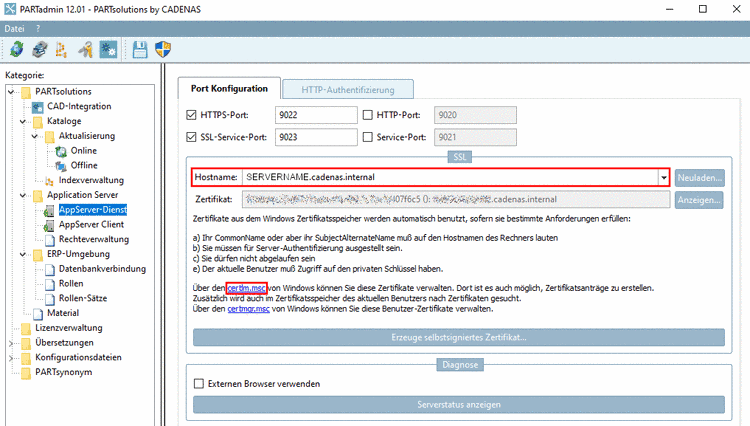Select the Online tree item
This screenshot has width=750, height=426.
[84, 151]
